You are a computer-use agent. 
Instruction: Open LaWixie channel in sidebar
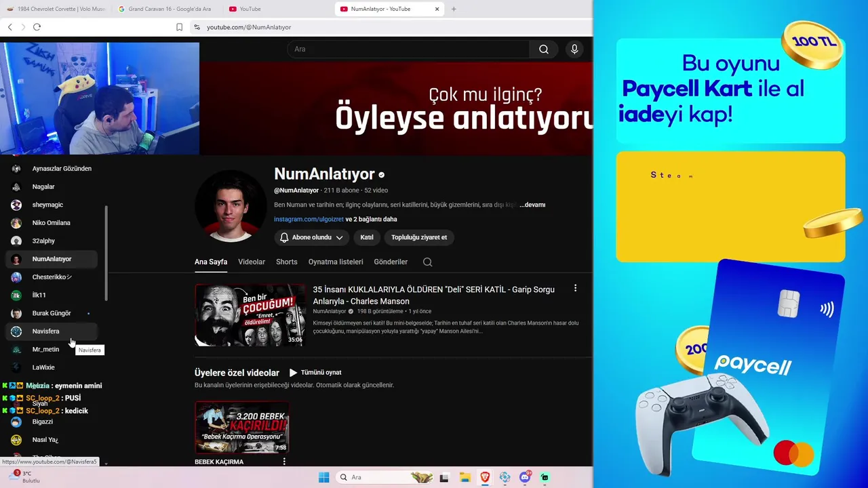(x=52, y=367)
